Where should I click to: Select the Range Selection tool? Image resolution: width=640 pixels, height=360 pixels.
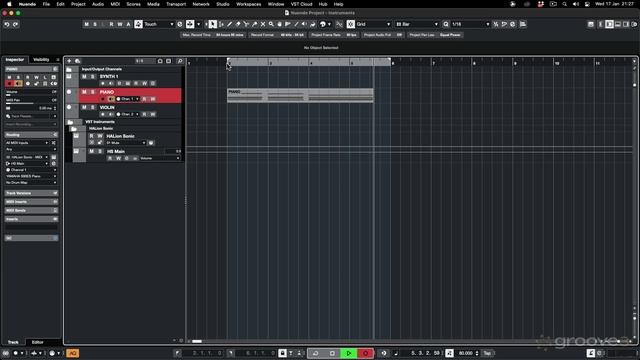[x=221, y=24]
